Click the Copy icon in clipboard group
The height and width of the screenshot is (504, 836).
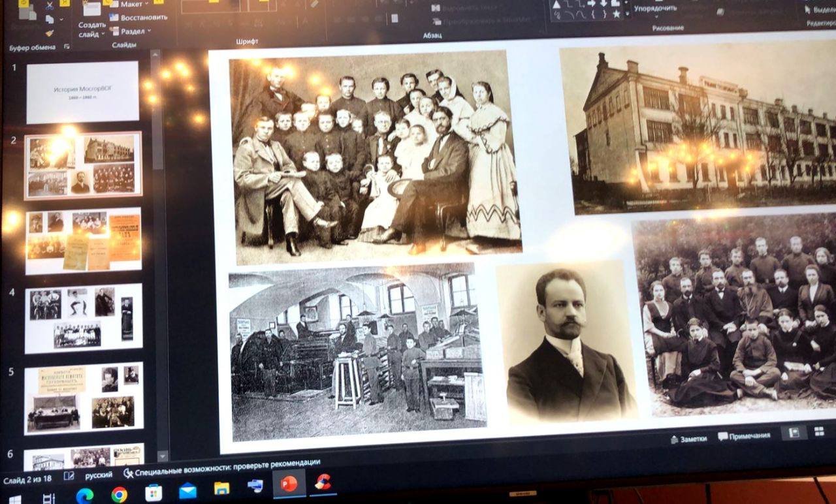(x=50, y=19)
